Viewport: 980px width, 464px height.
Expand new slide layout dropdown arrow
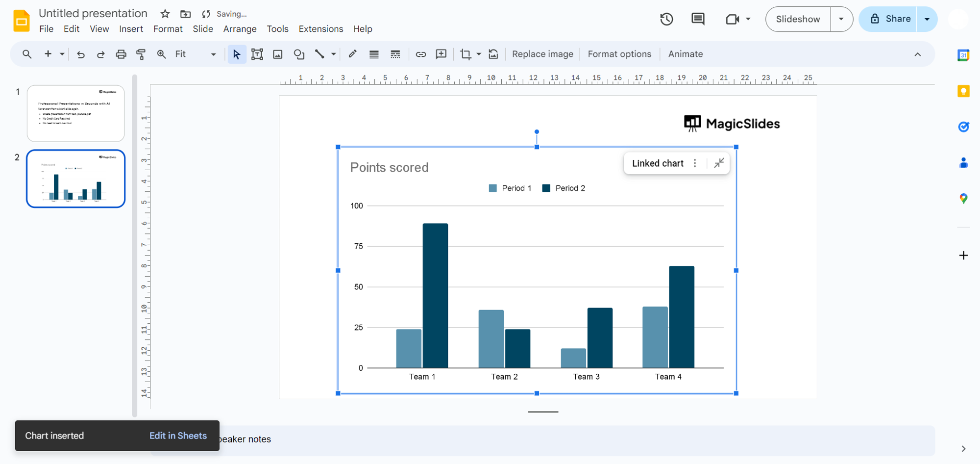tap(62, 54)
